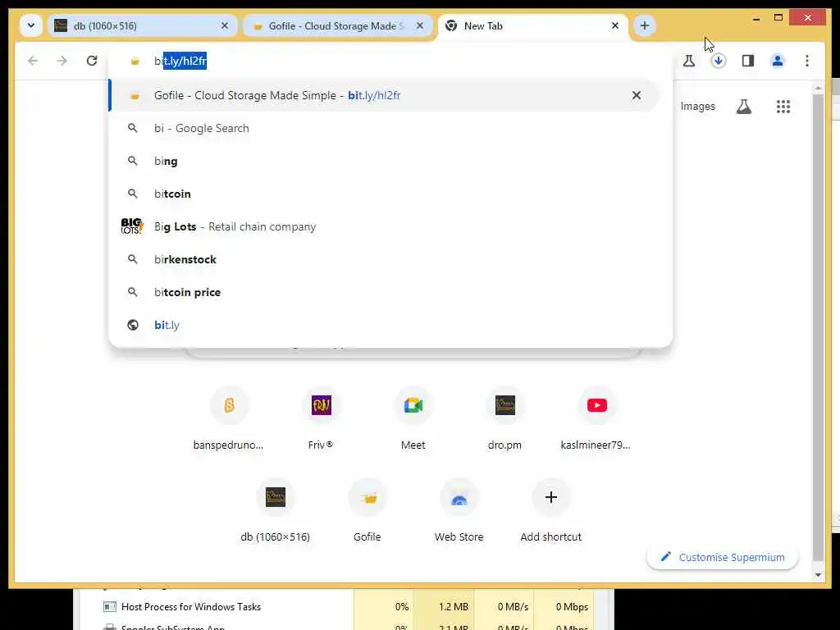Choose the 'bing' search suggestion
The height and width of the screenshot is (630, 840).
[x=384, y=161]
